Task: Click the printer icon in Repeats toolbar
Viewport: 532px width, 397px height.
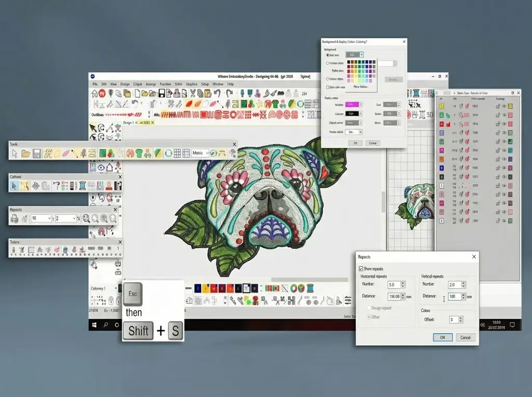Action: tap(15, 219)
